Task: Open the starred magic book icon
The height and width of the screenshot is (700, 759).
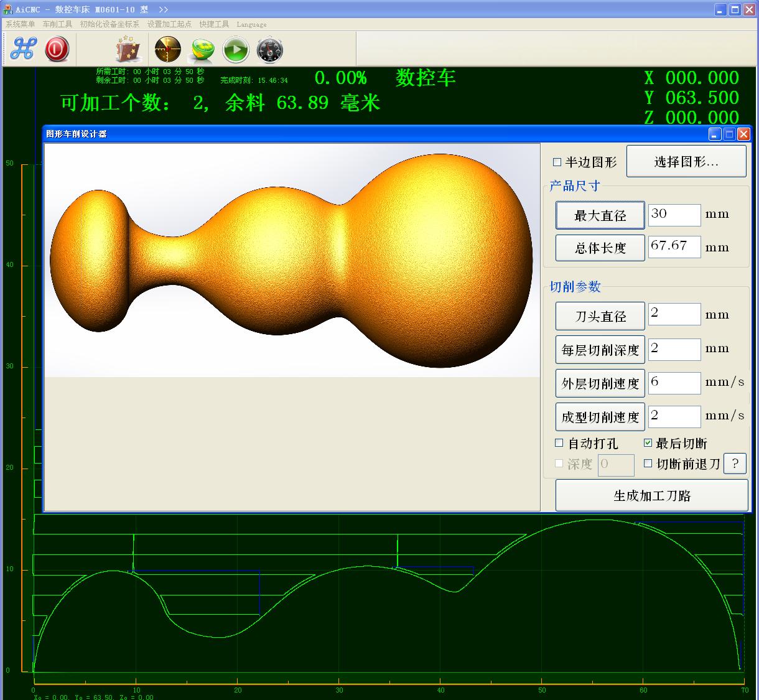Action: (129, 50)
